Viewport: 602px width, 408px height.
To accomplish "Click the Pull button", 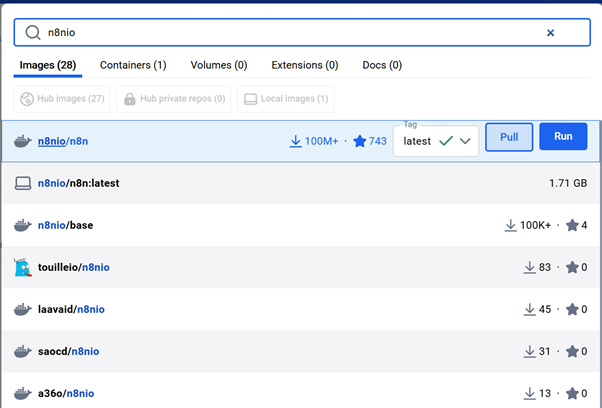I will click(x=509, y=137).
